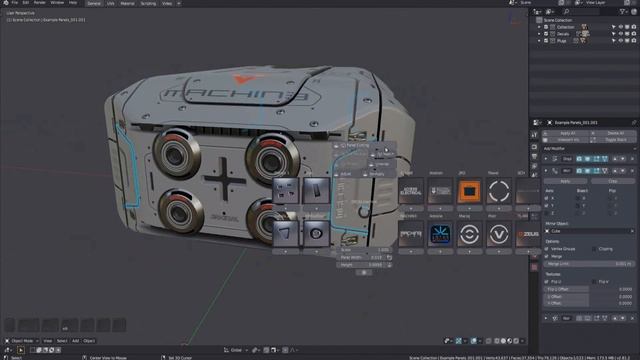
Task: Select the trapezoid panel decal thumbnail
Action: 286,234
